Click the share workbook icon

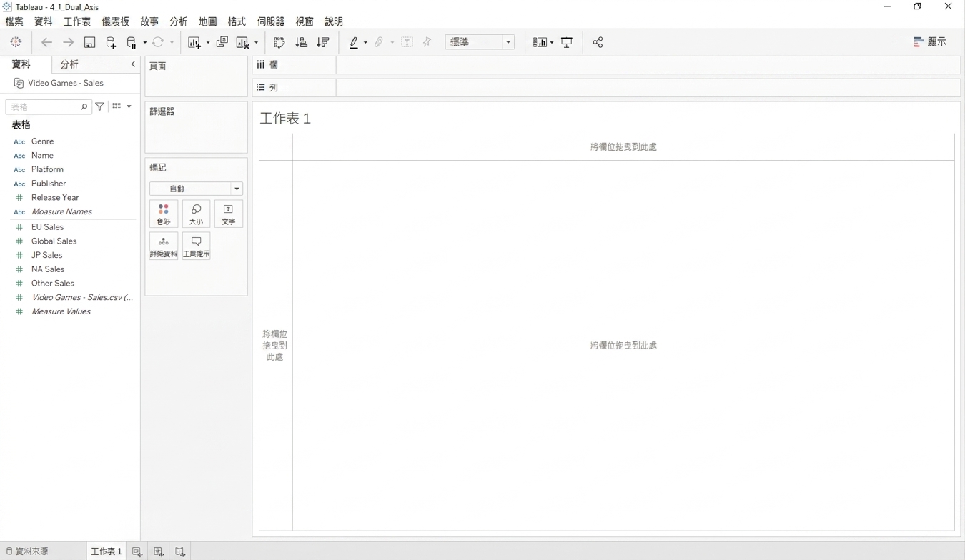tap(598, 43)
